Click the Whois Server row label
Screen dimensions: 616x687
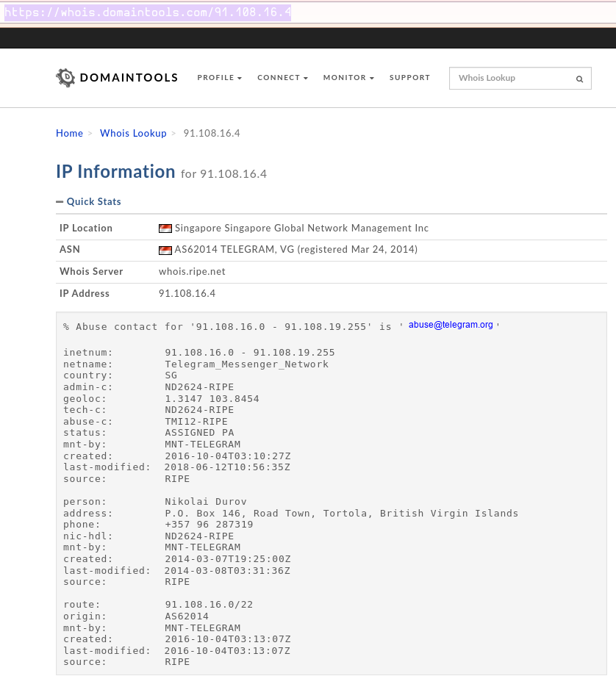pyautogui.click(x=91, y=272)
